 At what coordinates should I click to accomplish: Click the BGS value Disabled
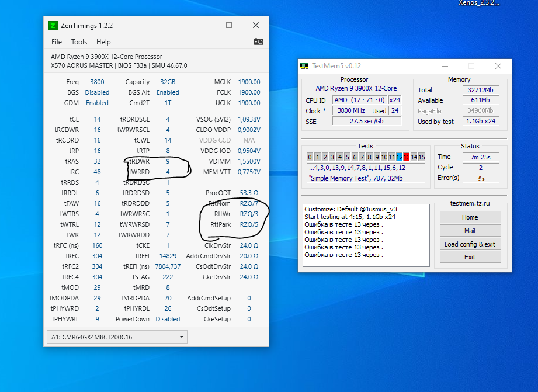[x=97, y=92]
